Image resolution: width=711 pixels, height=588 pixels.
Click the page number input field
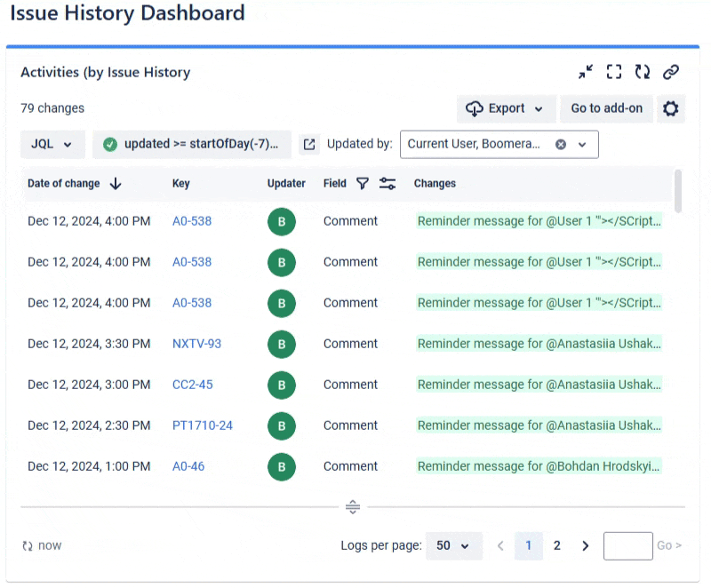point(627,545)
